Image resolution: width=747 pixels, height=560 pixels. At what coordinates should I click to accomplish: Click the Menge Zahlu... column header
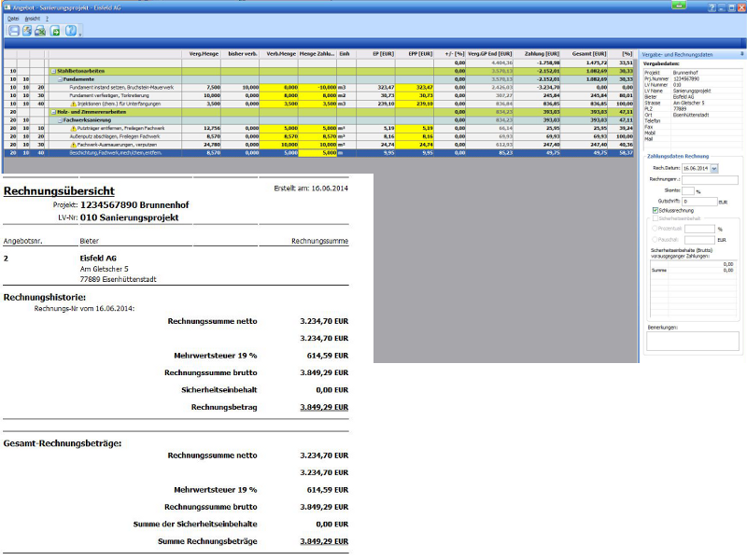[317, 54]
